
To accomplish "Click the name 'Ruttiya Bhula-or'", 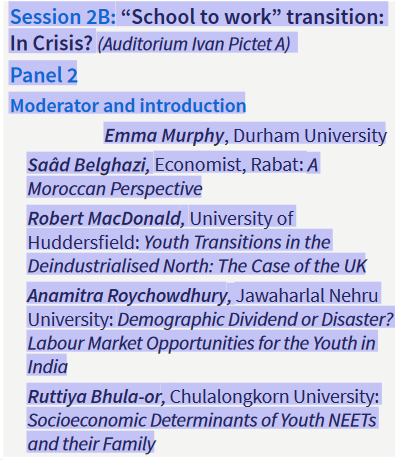I will tap(96, 397).
